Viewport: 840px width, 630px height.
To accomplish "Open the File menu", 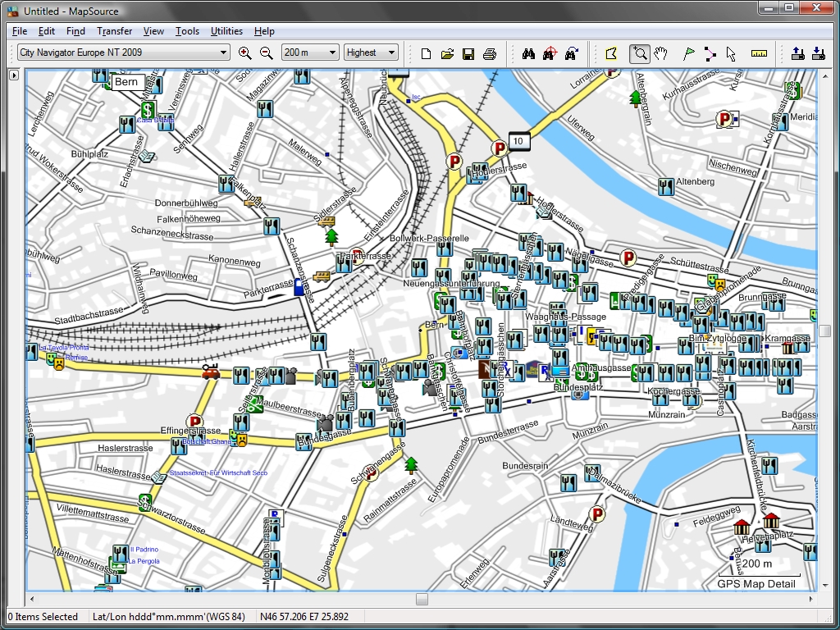I will click(x=20, y=31).
